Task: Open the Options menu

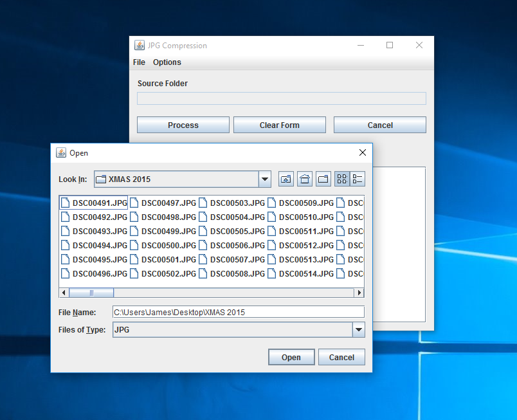Action: tap(167, 62)
